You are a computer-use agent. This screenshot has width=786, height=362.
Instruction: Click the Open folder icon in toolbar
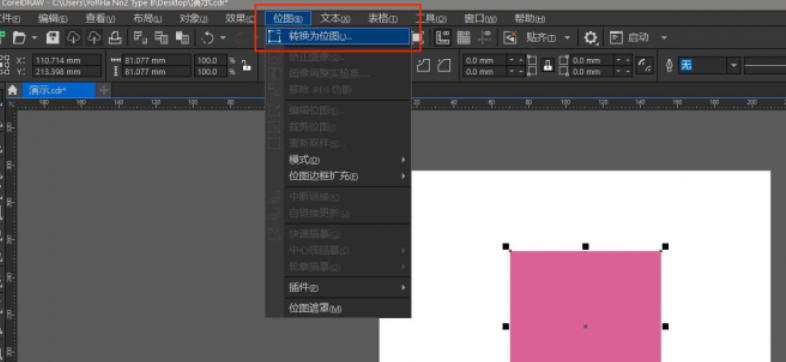pos(20,38)
